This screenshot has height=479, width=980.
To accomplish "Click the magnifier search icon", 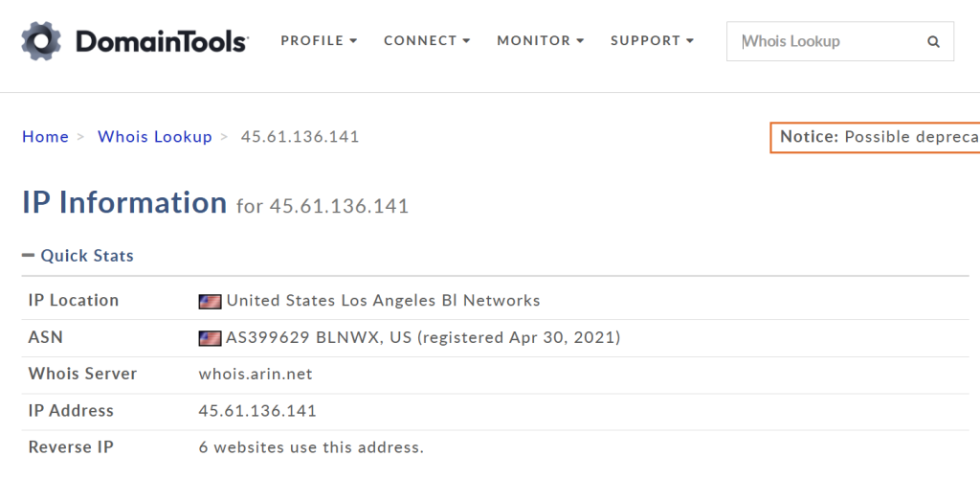I will 933,42.
